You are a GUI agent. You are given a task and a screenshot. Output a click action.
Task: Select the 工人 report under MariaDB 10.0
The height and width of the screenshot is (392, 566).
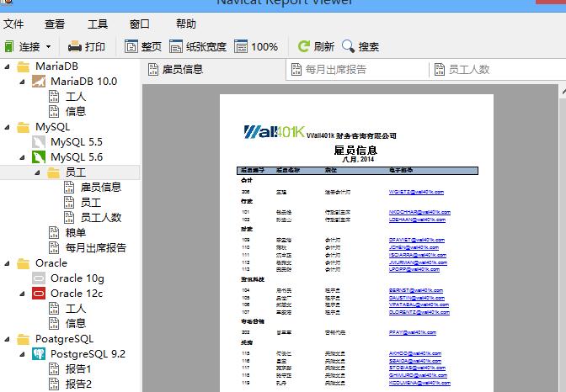tap(76, 97)
